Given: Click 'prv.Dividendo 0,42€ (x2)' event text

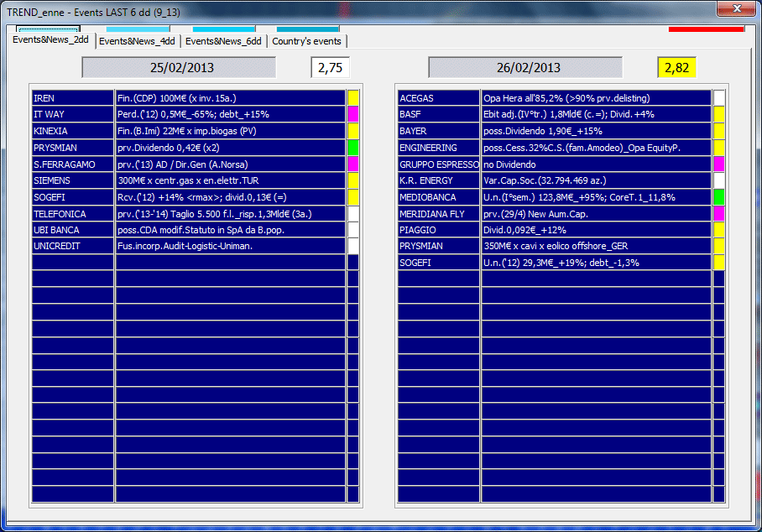Looking at the screenshot, I should 168,148.
